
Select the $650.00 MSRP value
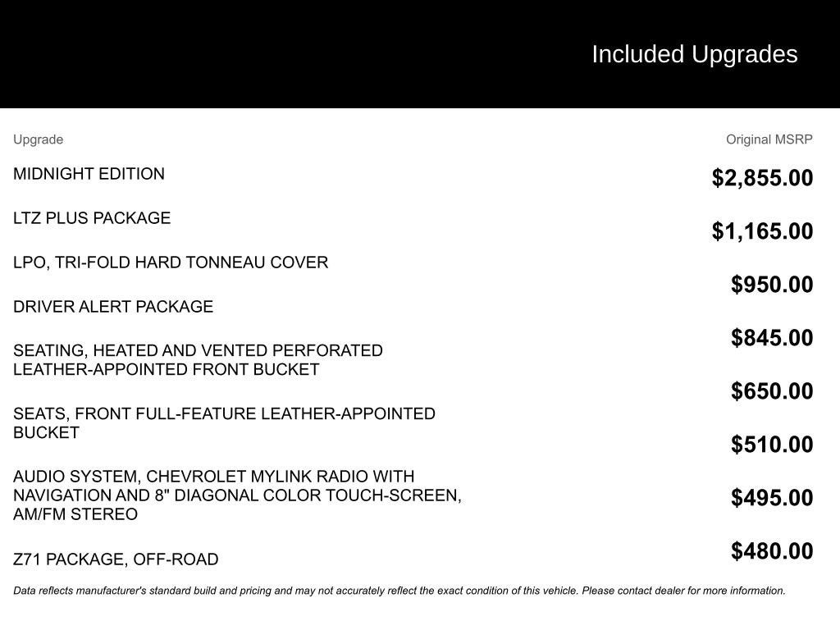(772, 391)
